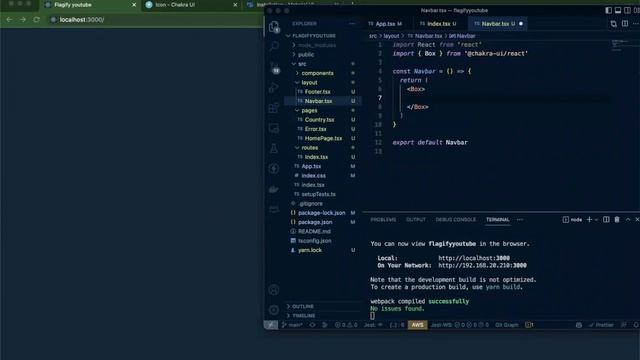Open the Testing flask view

274,149
